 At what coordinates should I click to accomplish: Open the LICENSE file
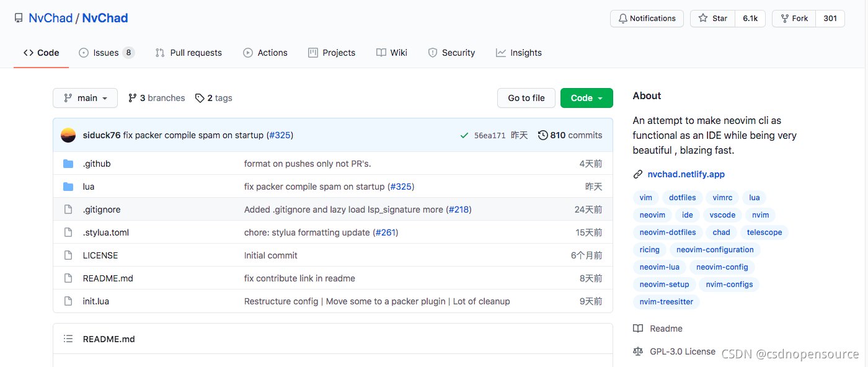(100, 255)
